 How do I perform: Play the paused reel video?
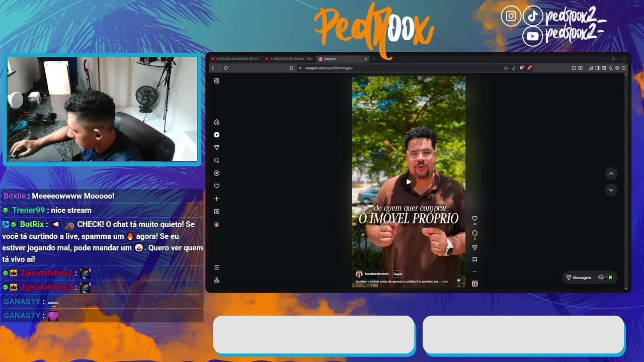409,182
